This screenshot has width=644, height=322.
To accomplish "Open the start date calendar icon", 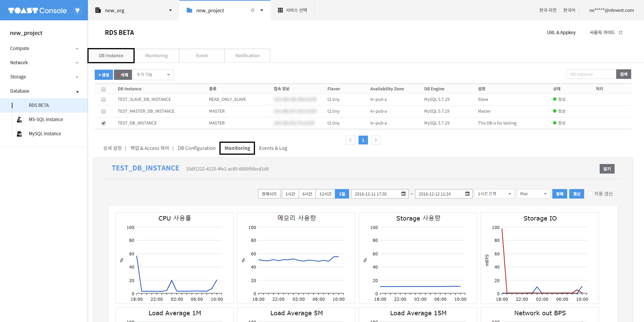I will 403,194.
